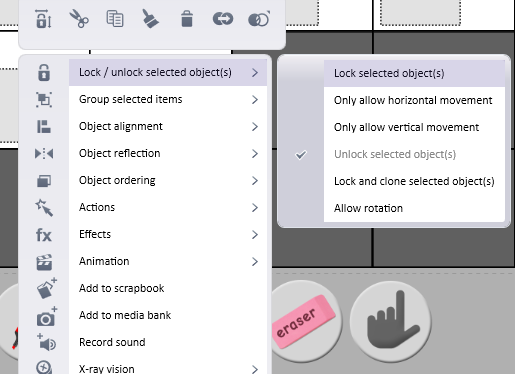Image resolution: width=515 pixels, height=374 pixels.
Task: Enable Only allow horizontal movement
Action: point(413,100)
